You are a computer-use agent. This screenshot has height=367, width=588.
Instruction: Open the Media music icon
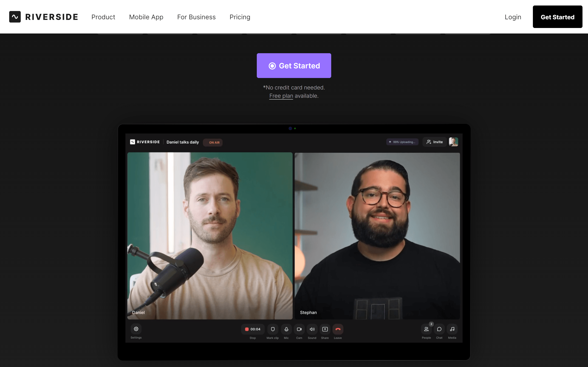click(452, 329)
